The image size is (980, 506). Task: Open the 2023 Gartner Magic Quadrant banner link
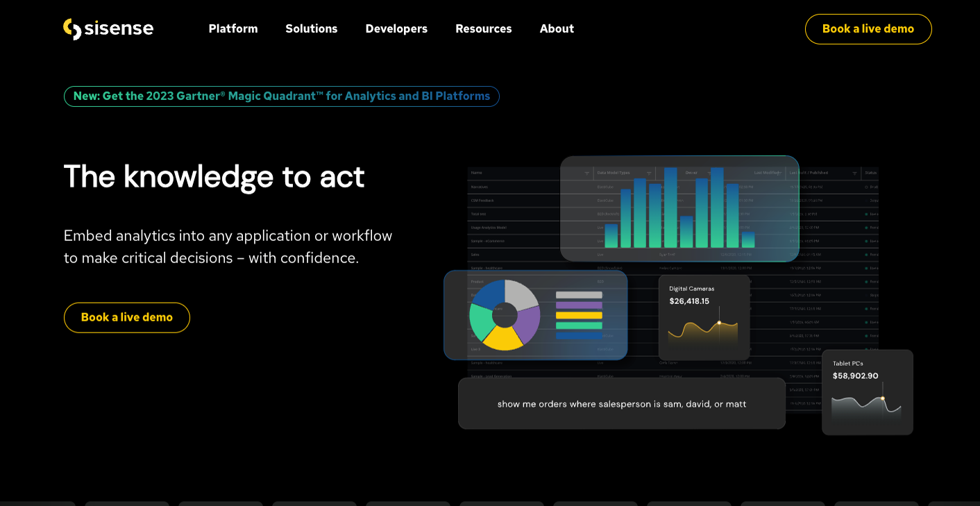click(282, 96)
